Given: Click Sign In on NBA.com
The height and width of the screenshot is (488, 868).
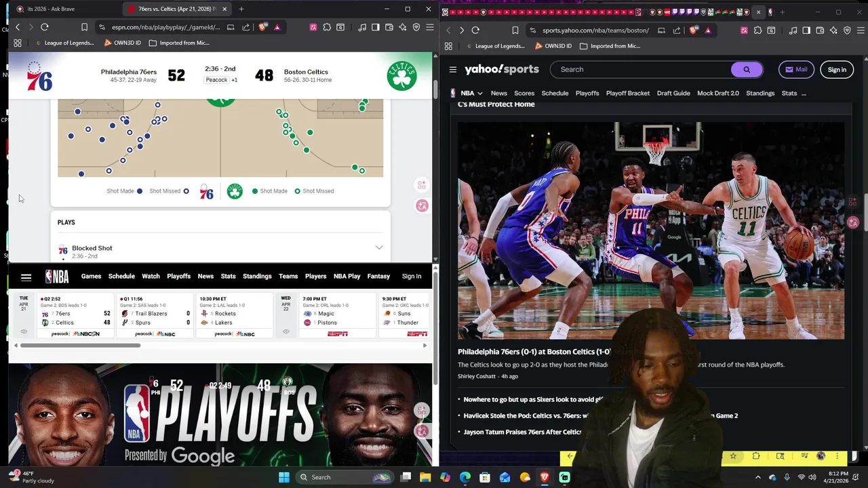Looking at the screenshot, I should (412, 277).
